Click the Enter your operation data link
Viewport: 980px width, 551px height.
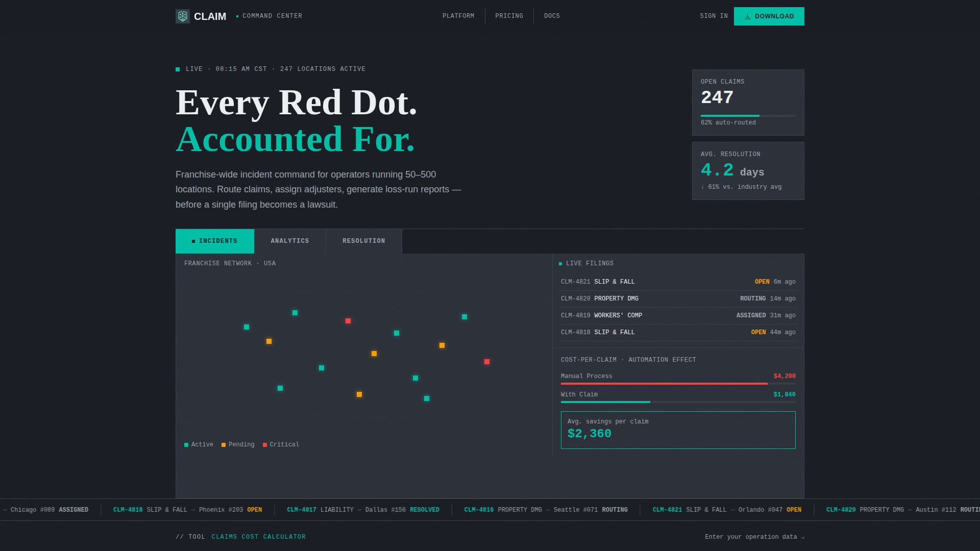click(x=754, y=537)
